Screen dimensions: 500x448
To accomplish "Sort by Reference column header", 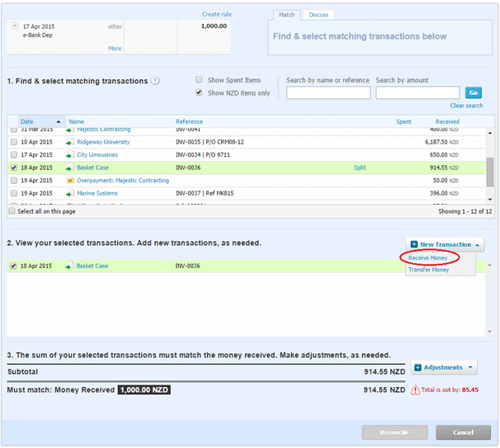I will click(189, 121).
